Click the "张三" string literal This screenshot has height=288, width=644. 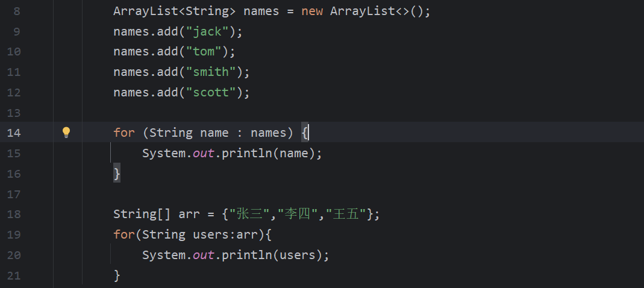tap(250, 214)
